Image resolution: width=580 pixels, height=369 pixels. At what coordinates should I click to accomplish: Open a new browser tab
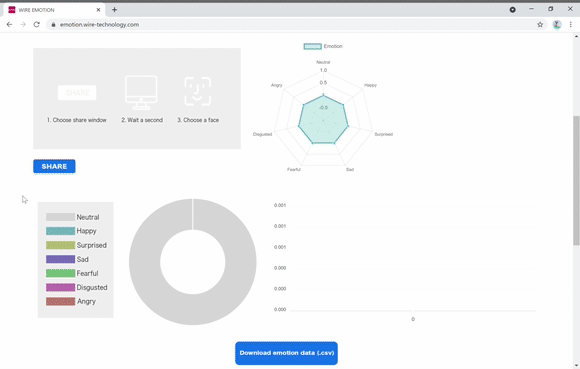[114, 10]
